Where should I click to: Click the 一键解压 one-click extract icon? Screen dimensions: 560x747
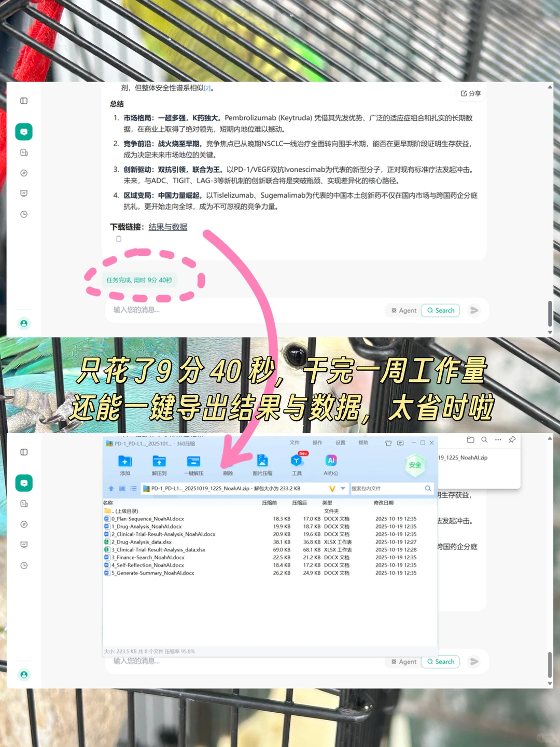coord(193,465)
